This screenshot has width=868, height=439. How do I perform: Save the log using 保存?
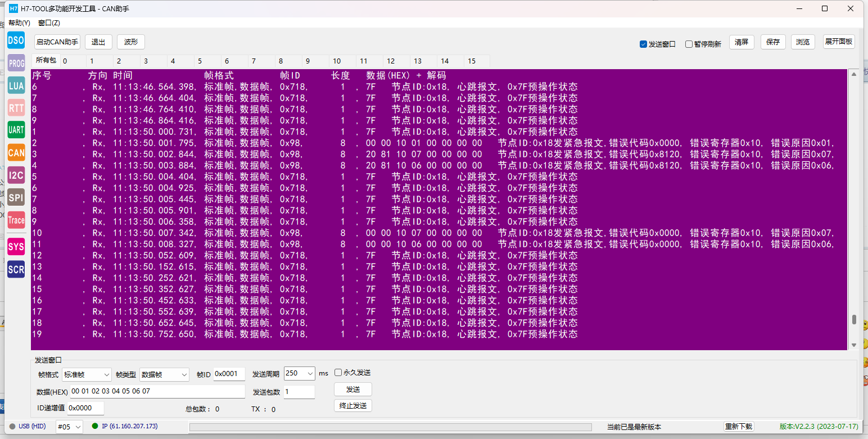click(x=774, y=42)
